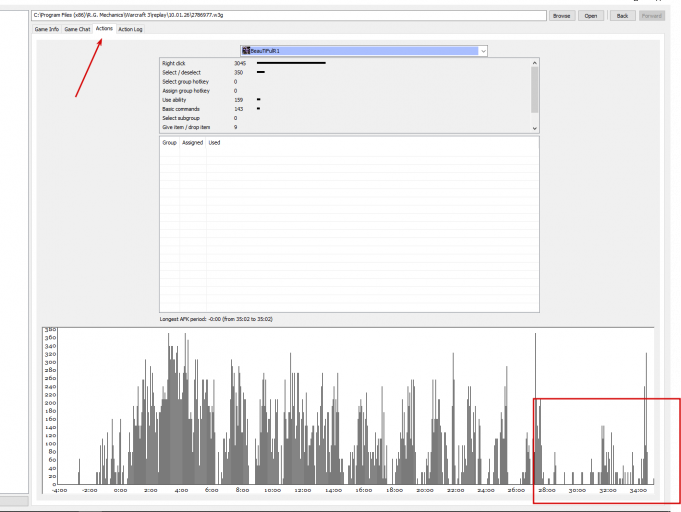Click the replay file path field
Image resolution: width=681 pixels, height=512 pixels.
tap(289, 15)
